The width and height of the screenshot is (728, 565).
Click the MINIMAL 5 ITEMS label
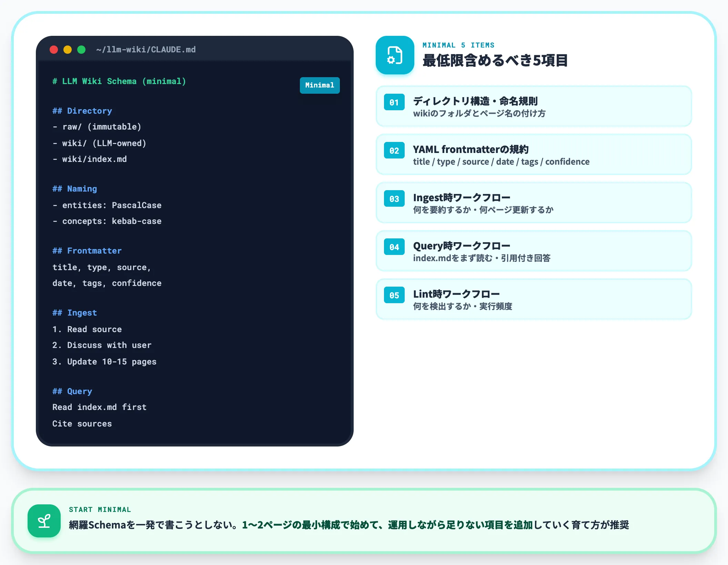tap(458, 45)
